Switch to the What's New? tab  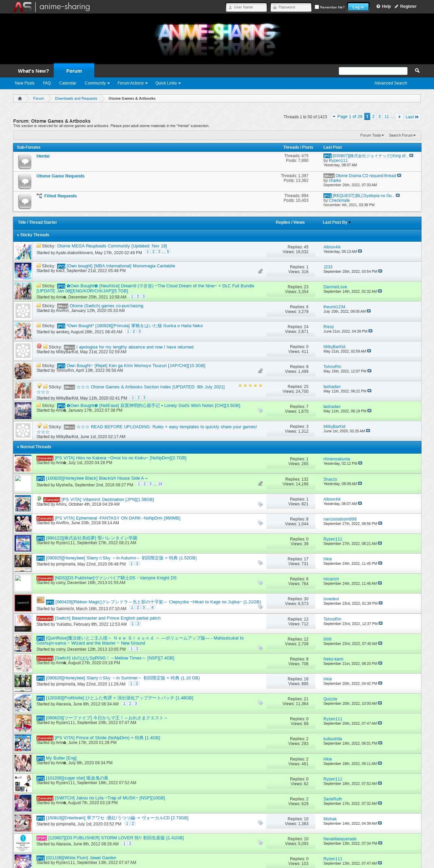pos(33,71)
